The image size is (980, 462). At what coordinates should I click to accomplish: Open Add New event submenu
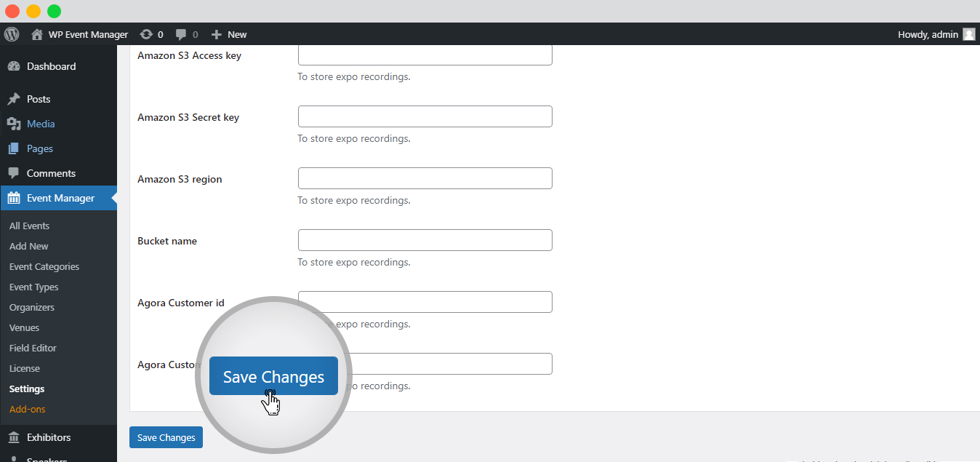click(x=29, y=246)
